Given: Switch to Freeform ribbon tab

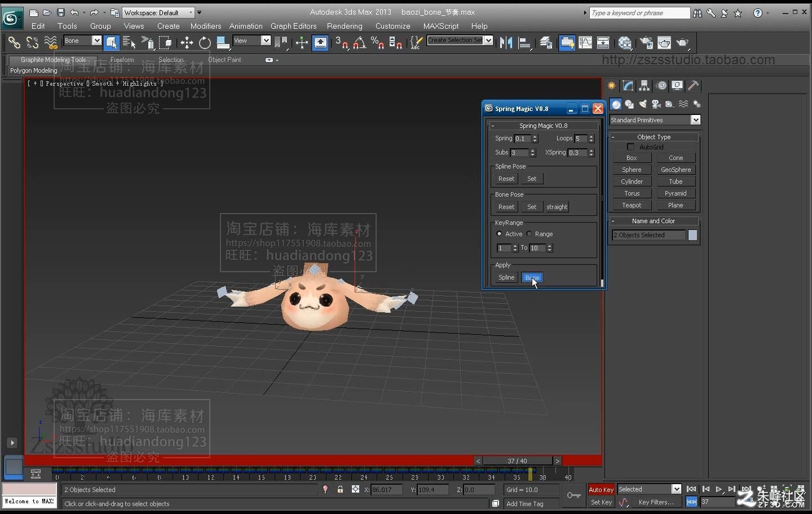Looking at the screenshot, I should (x=122, y=60).
